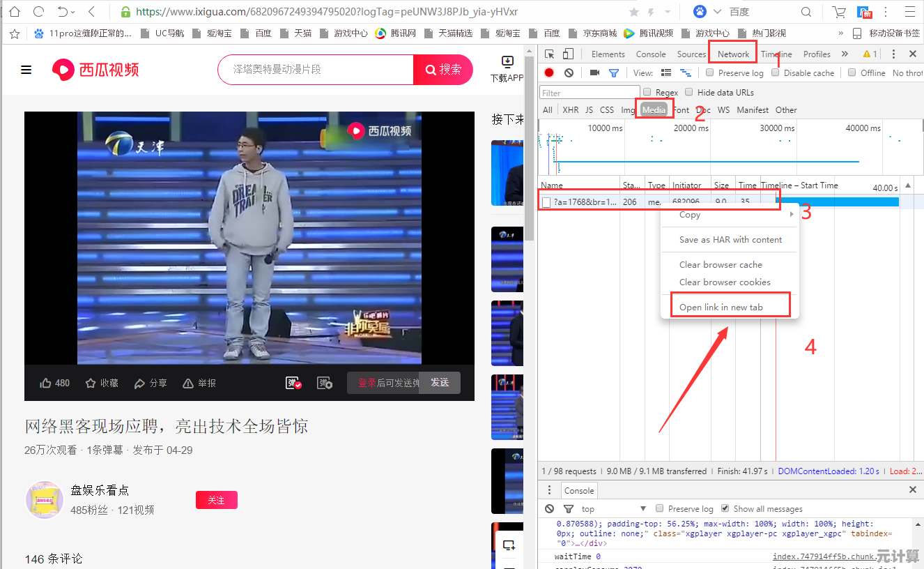Clear network requests with the circle-slash icon
The image size is (924, 569).
click(x=569, y=73)
